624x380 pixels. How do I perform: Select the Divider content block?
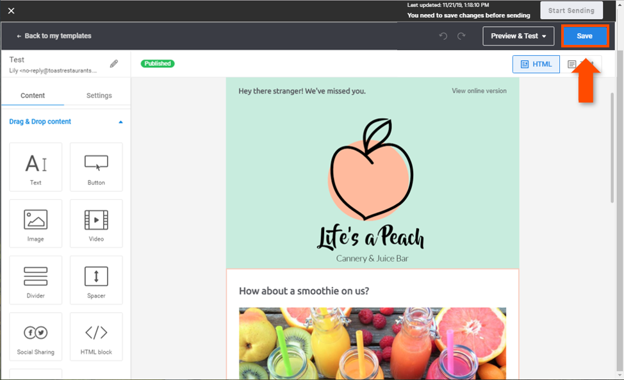point(36,280)
